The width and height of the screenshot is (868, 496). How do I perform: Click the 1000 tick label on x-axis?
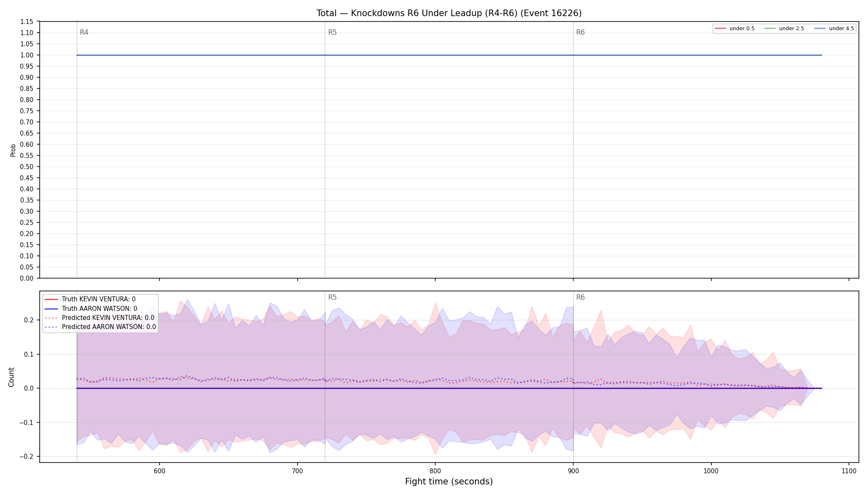click(711, 471)
